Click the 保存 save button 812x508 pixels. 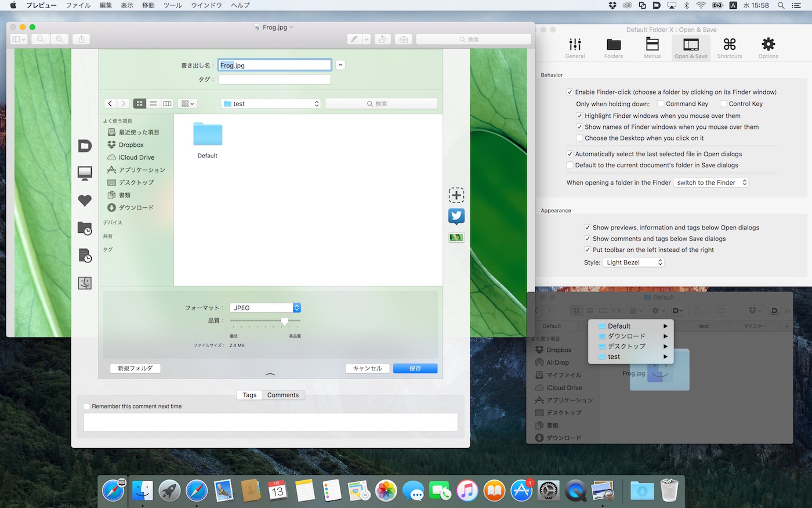(x=415, y=368)
